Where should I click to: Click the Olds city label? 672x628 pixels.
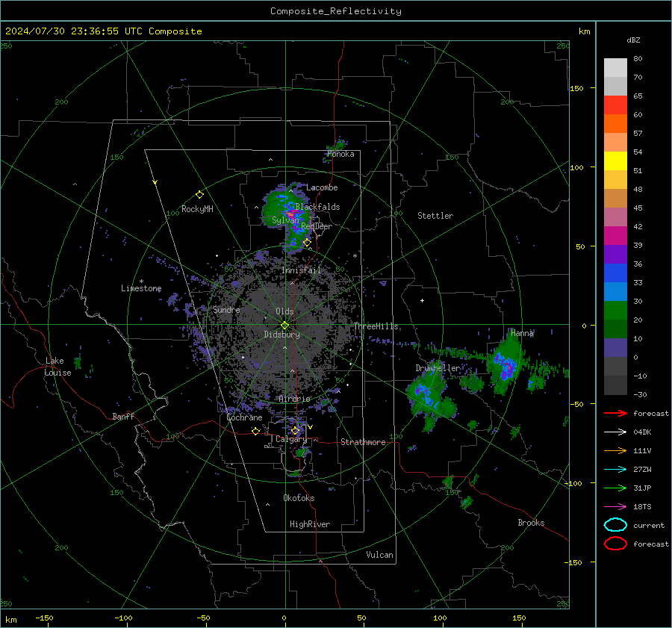pyautogui.click(x=284, y=311)
